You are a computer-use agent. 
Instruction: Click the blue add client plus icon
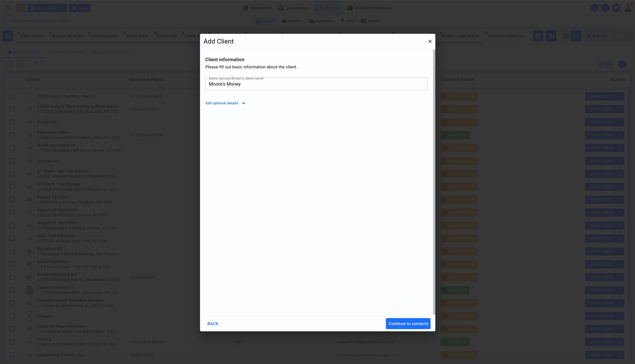click(x=622, y=64)
